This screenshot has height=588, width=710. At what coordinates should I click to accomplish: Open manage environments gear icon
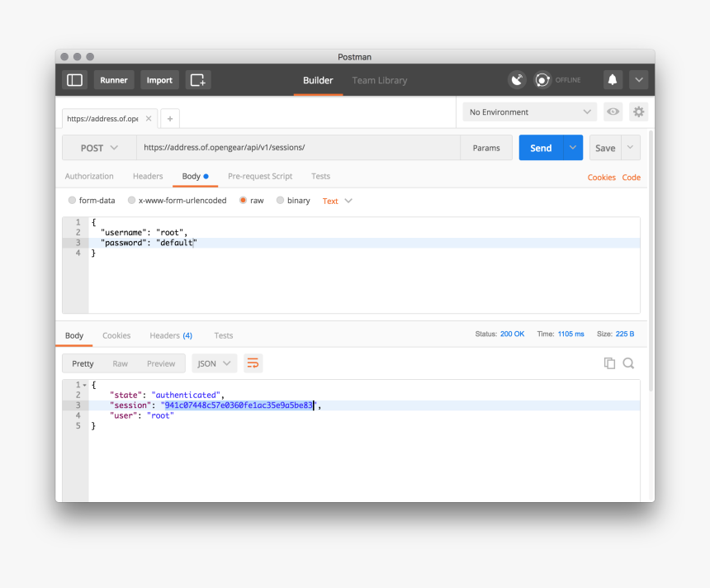click(x=638, y=111)
